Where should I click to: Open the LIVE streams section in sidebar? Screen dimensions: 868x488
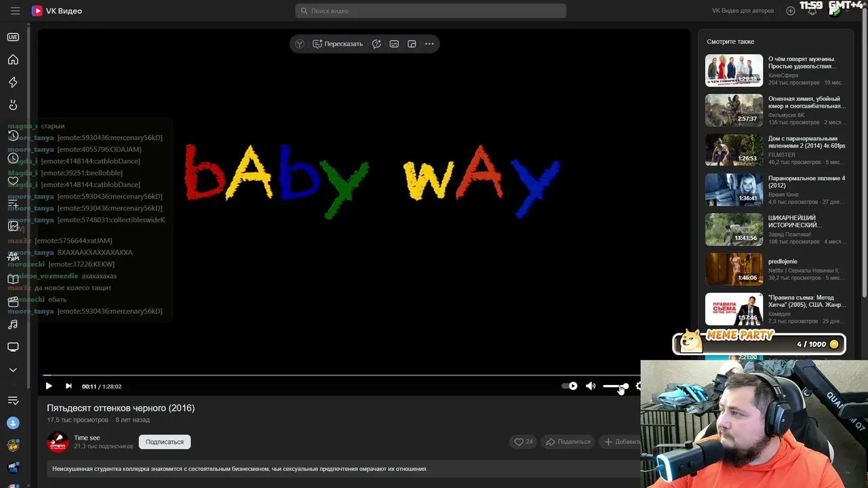tap(13, 37)
